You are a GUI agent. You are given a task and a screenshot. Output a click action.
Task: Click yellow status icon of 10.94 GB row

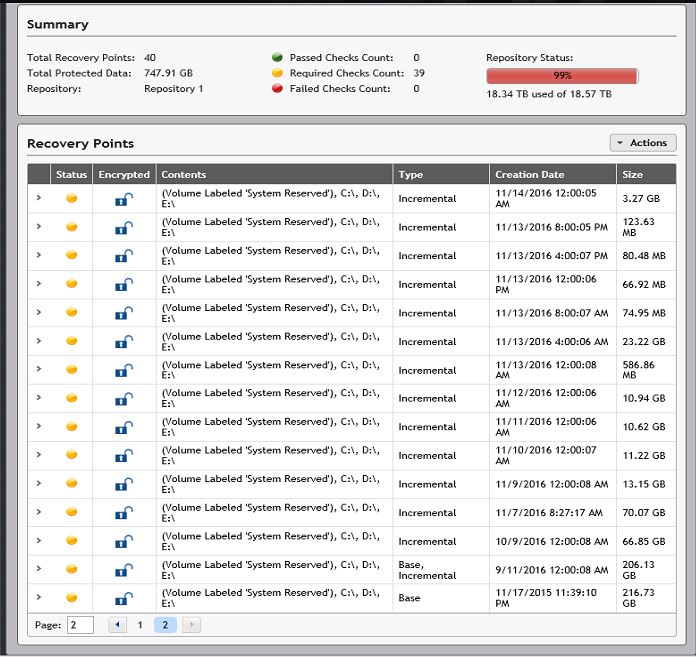(71, 398)
